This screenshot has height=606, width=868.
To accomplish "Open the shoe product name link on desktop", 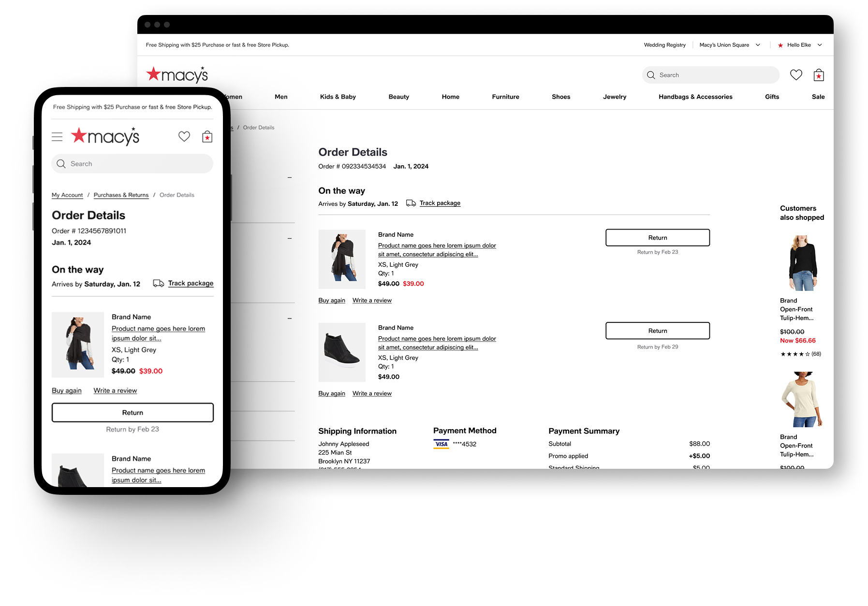I will pyautogui.click(x=437, y=343).
